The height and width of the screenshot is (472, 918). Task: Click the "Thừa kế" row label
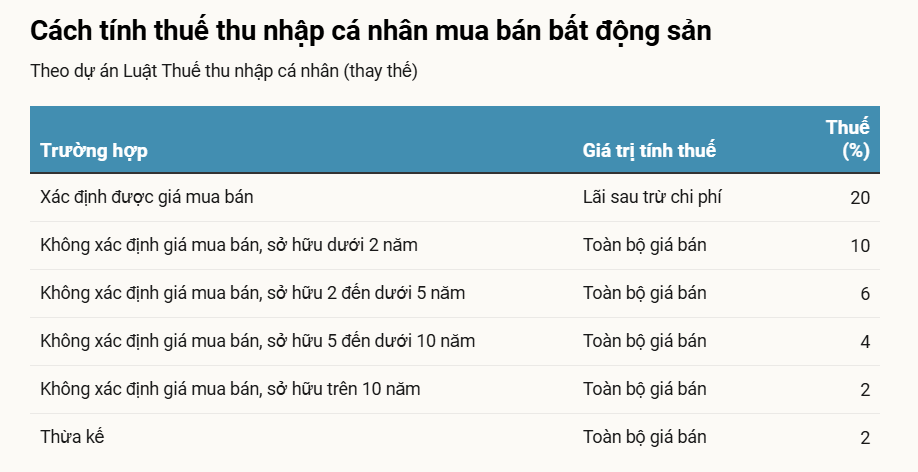tap(72, 437)
